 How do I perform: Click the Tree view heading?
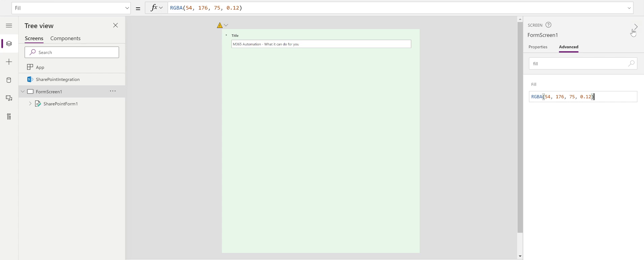(x=39, y=26)
